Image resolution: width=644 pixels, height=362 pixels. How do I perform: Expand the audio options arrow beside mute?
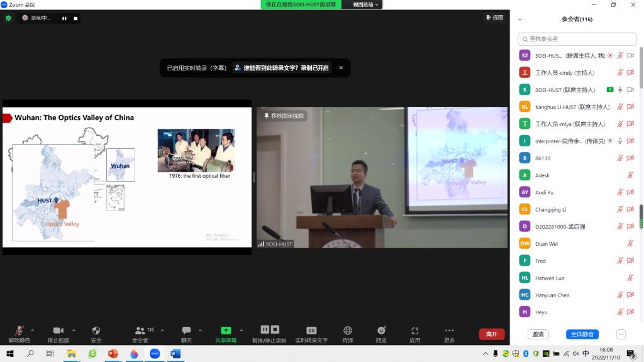[33, 330]
